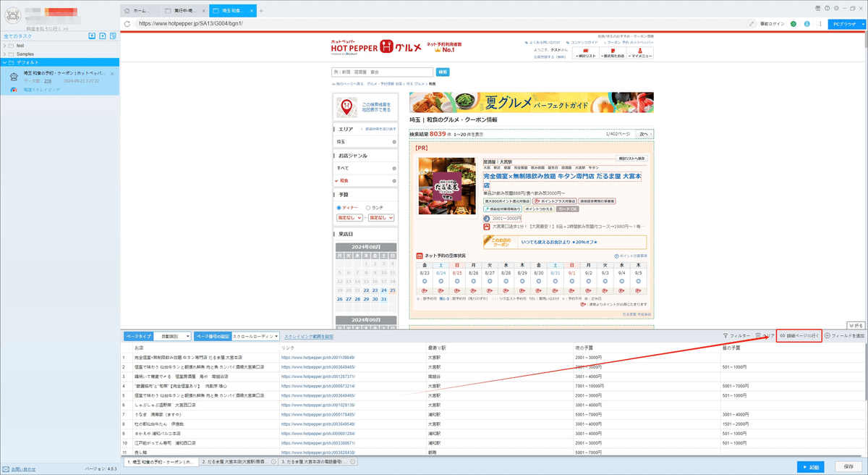Click 詳細ページに行く button

(799, 336)
